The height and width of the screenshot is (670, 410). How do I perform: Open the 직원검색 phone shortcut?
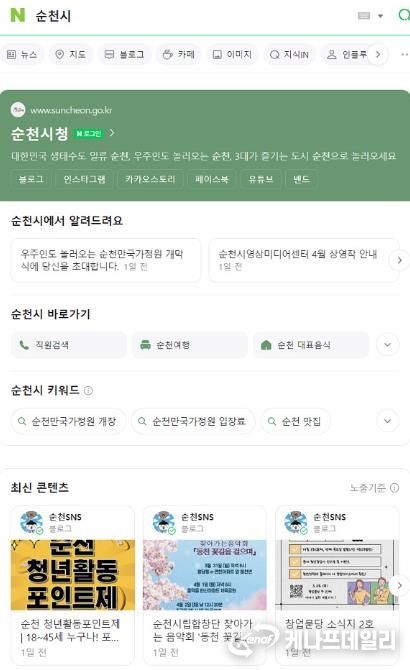pyautogui.click(x=68, y=345)
